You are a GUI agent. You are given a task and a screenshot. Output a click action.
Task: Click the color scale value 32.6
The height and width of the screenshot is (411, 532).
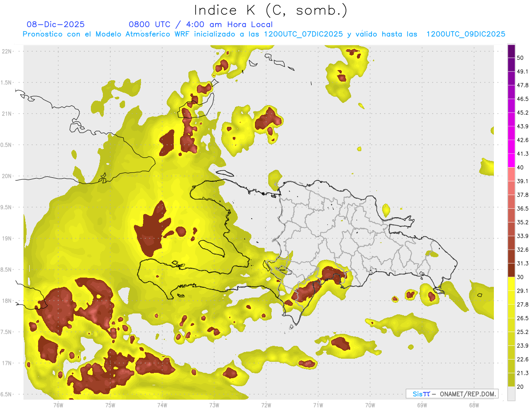[522, 250]
